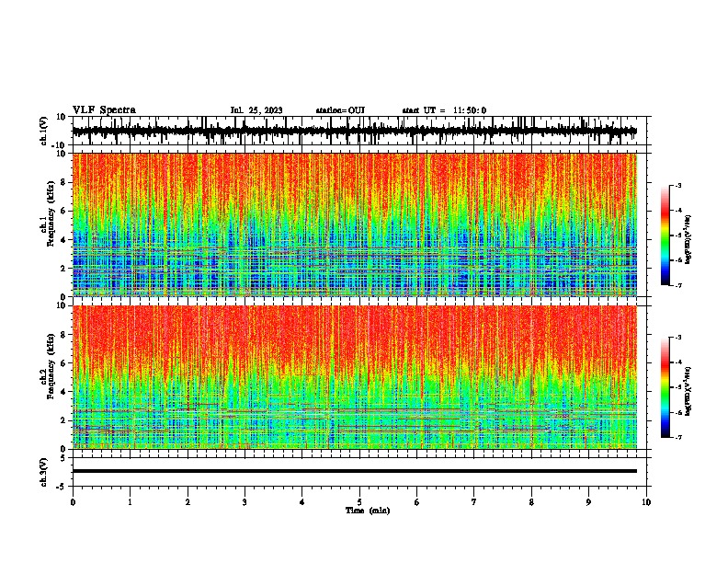
Task: Click the "Time (min)" x-axis label
Action: [368, 511]
